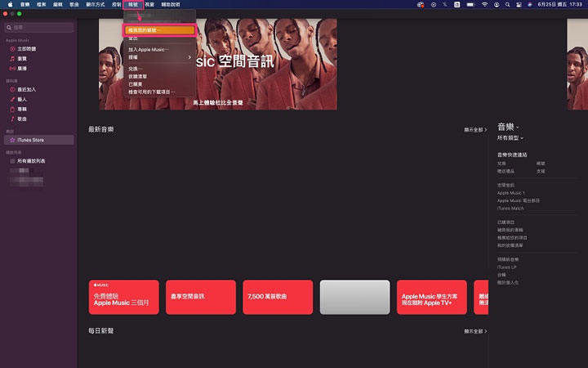Open the blank gray promo card
Viewport: 588px width, 368px height.
coord(354,297)
